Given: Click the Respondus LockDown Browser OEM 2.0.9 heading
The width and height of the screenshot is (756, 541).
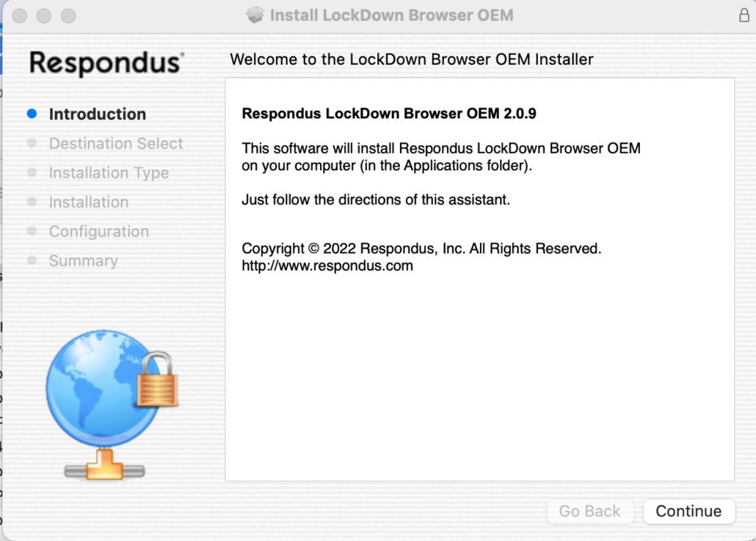Looking at the screenshot, I should point(388,113).
